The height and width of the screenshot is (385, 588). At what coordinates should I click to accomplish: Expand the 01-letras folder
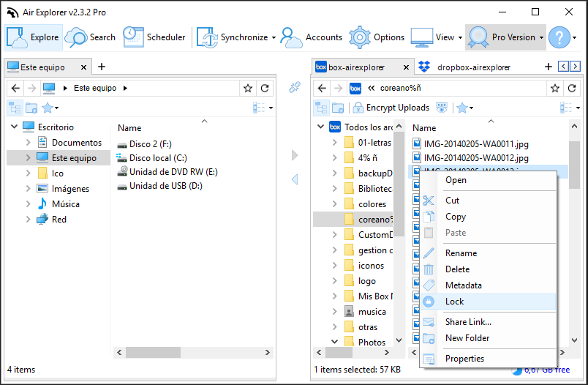pos(334,143)
